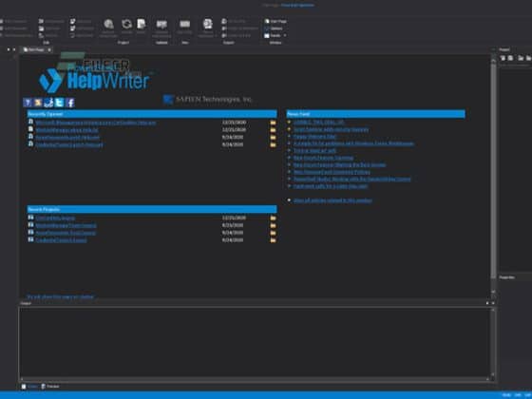The image size is (532, 399).
Task: Open the Panels dropdown in the Window group
Action: pyautogui.click(x=275, y=35)
